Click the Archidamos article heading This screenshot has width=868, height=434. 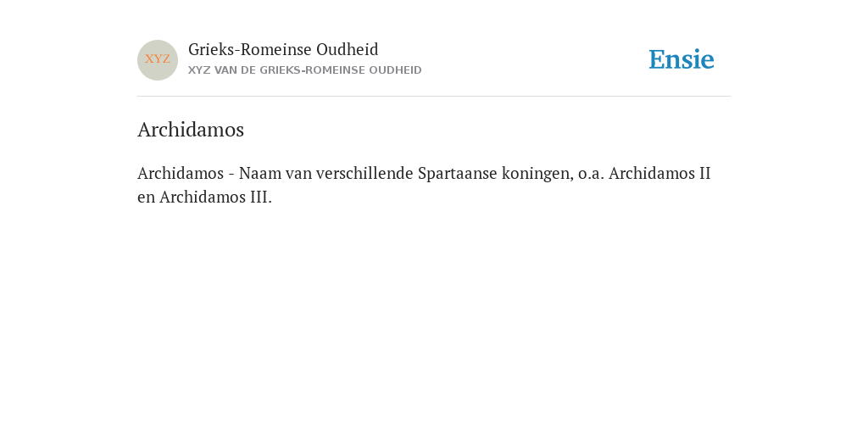coord(191,130)
